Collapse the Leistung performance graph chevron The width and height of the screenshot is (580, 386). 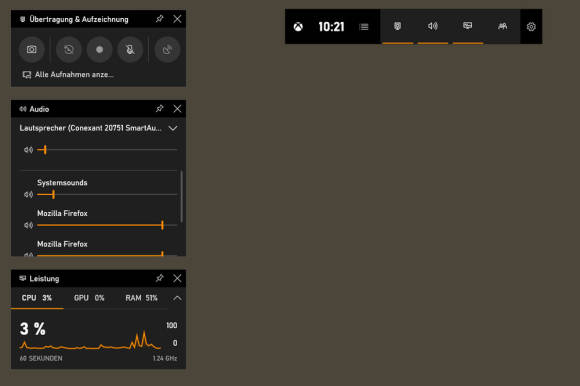click(x=177, y=298)
